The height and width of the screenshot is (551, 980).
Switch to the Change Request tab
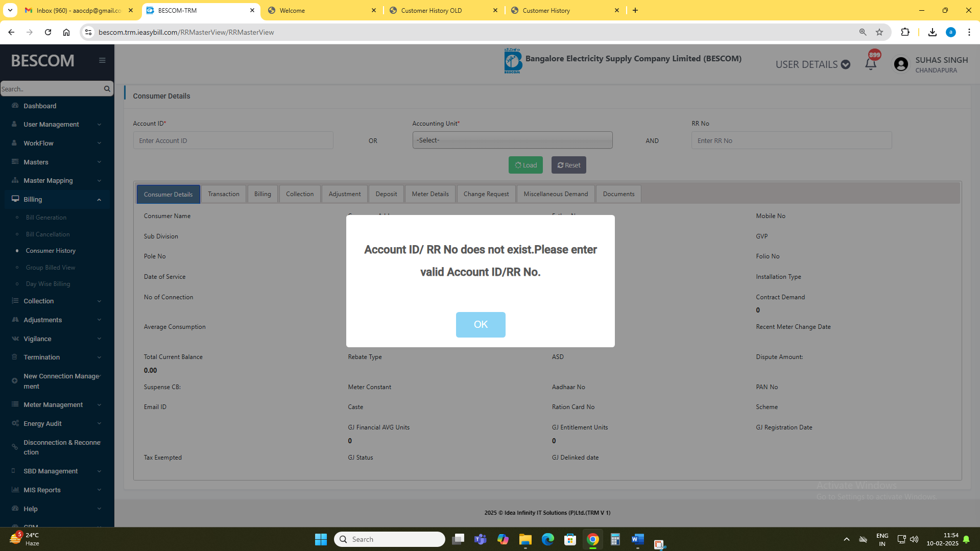coord(486,194)
